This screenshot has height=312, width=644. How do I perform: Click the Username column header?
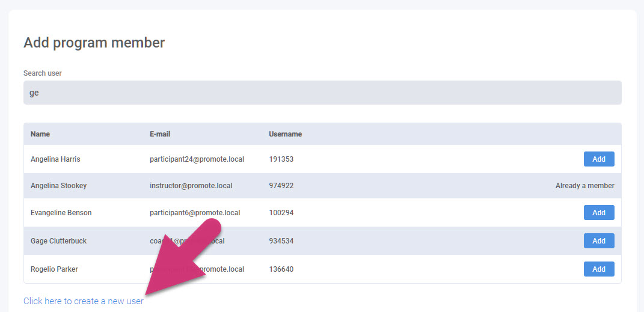[285, 134]
